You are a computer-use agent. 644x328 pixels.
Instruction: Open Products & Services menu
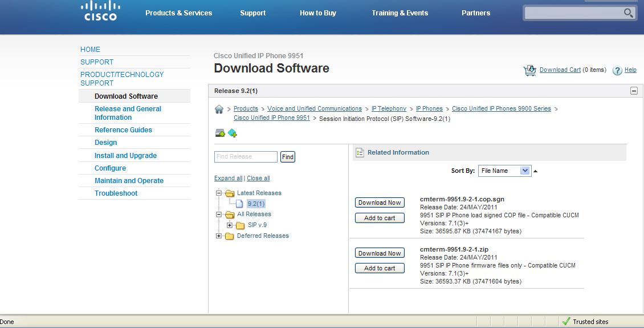(178, 13)
